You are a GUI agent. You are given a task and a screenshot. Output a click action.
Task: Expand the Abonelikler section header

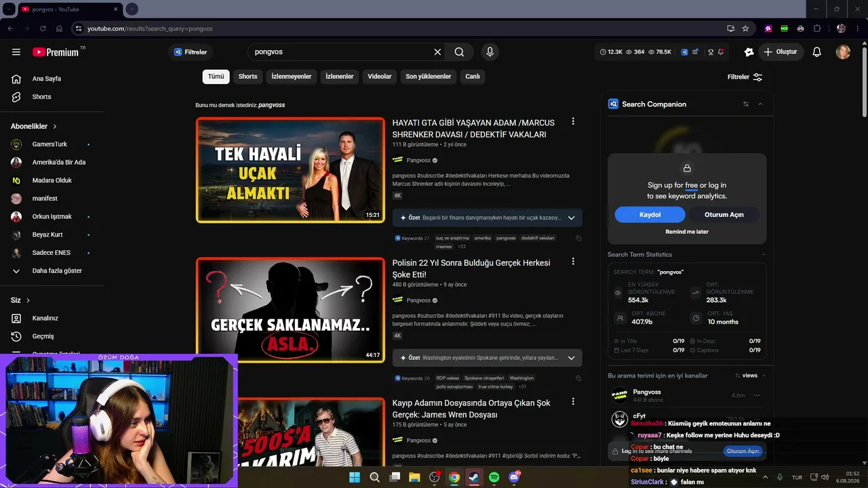click(x=34, y=126)
